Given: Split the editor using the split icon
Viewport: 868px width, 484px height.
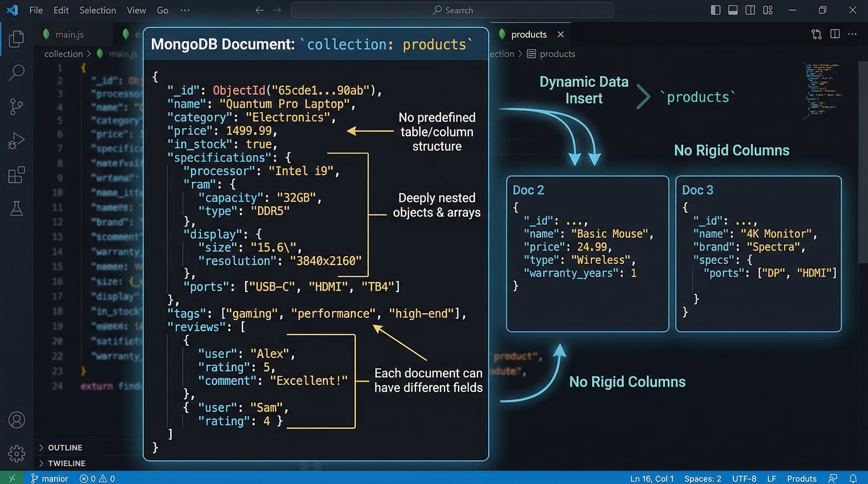Looking at the screenshot, I should (835, 34).
